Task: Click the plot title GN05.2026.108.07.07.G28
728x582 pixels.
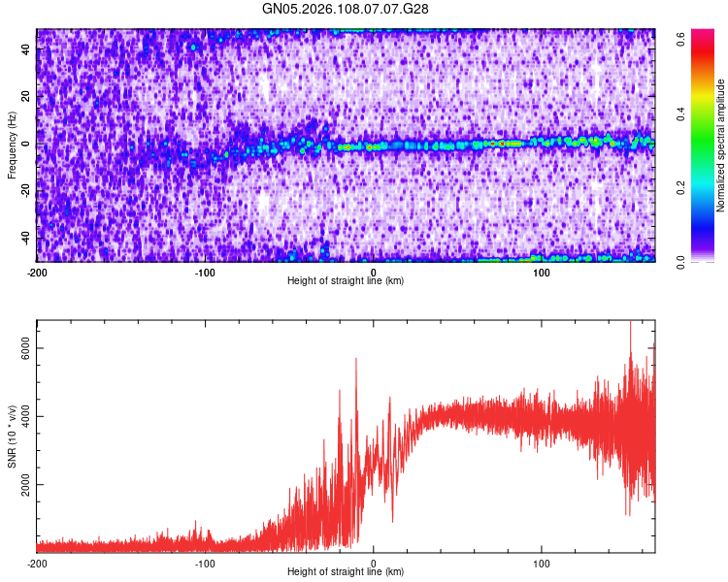Action: coord(345,9)
